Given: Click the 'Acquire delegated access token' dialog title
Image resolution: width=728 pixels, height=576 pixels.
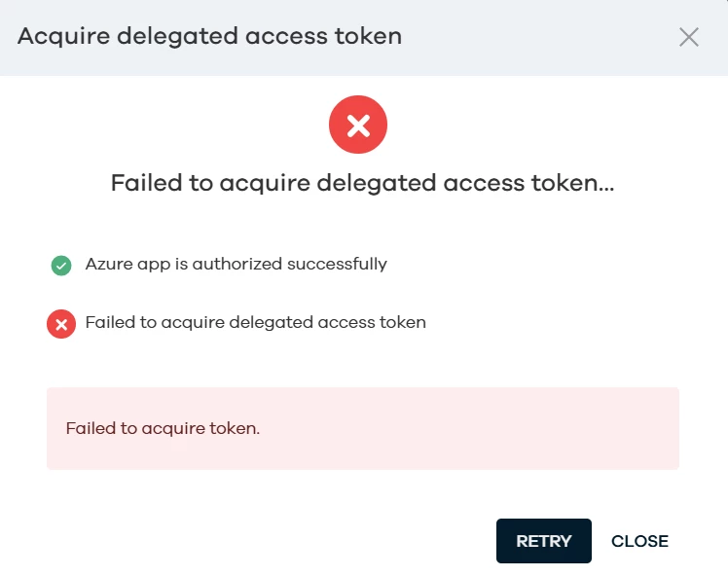Looking at the screenshot, I should pyautogui.click(x=209, y=37).
